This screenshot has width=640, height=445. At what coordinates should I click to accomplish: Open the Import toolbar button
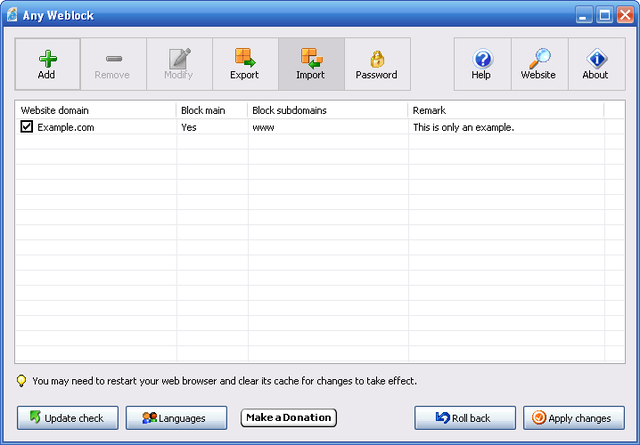pyautogui.click(x=311, y=64)
